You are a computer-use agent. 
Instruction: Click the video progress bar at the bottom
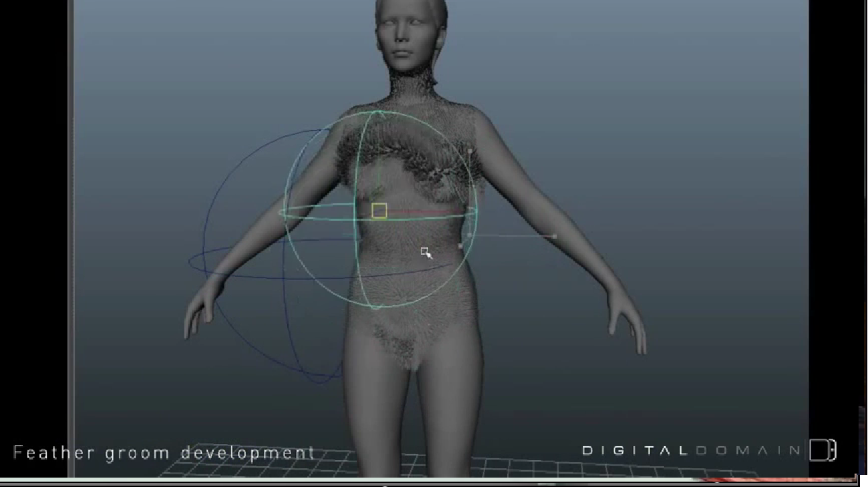[429, 482]
